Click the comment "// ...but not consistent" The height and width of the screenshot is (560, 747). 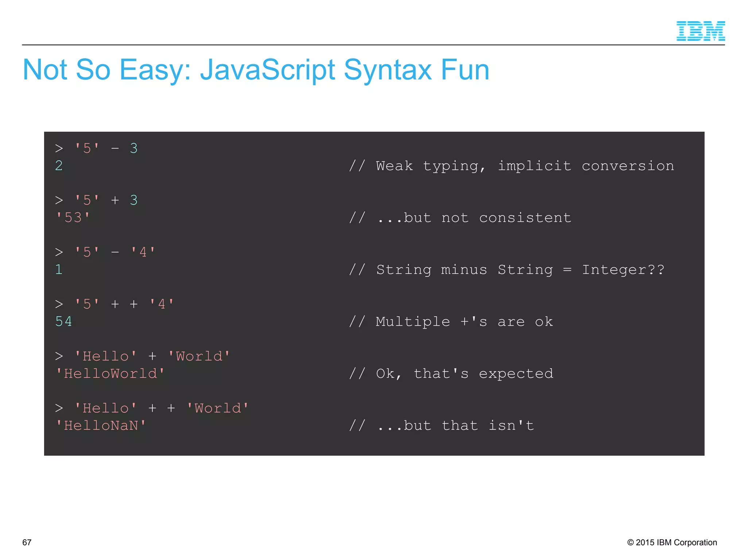pos(460,218)
